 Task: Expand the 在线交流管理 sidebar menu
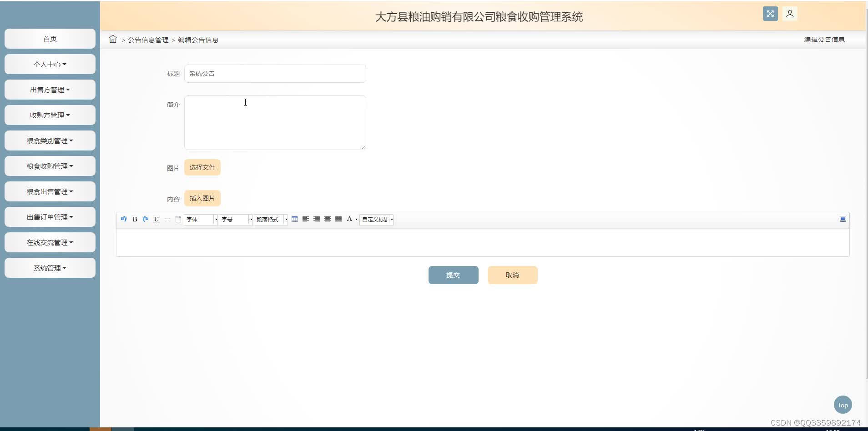coord(50,242)
